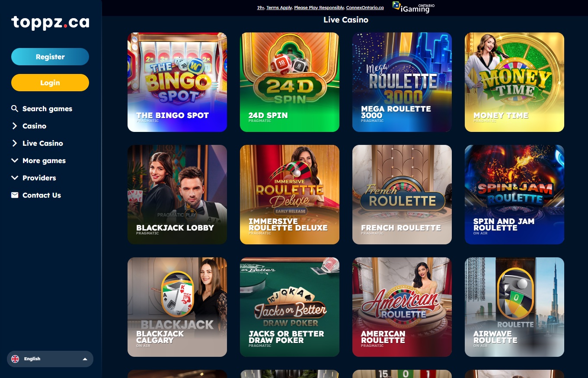Open Jacks or Better Draw Poker tile
This screenshot has height=378, width=588.
290,307
